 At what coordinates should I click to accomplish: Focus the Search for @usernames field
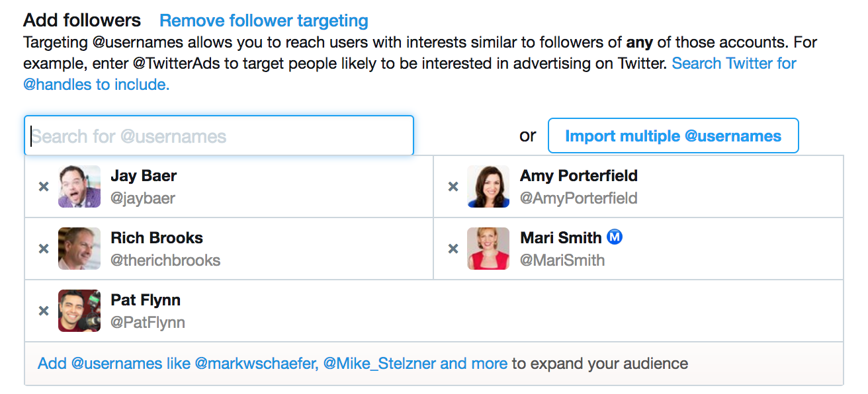pos(219,136)
